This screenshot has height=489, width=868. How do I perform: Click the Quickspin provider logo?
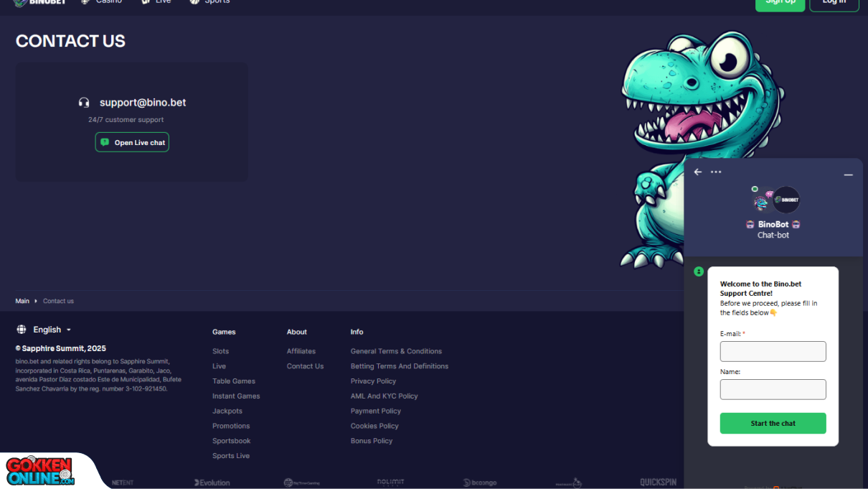[x=658, y=483]
